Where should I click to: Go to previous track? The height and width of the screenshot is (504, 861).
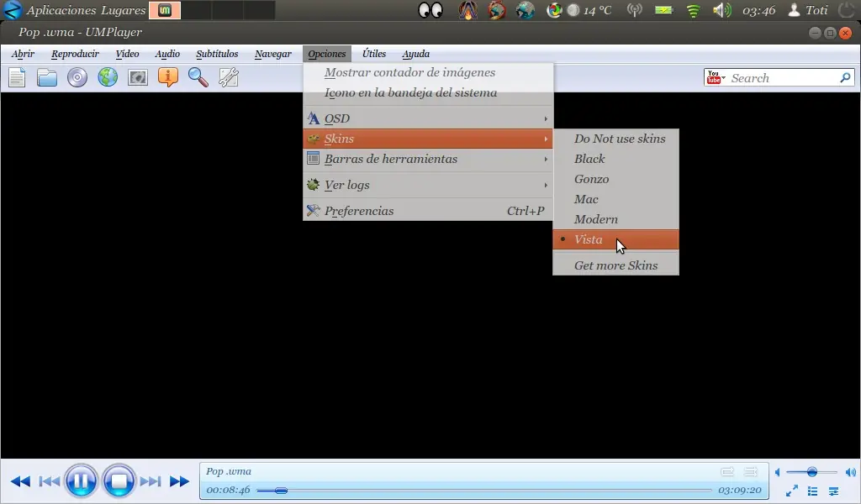coord(50,481)
